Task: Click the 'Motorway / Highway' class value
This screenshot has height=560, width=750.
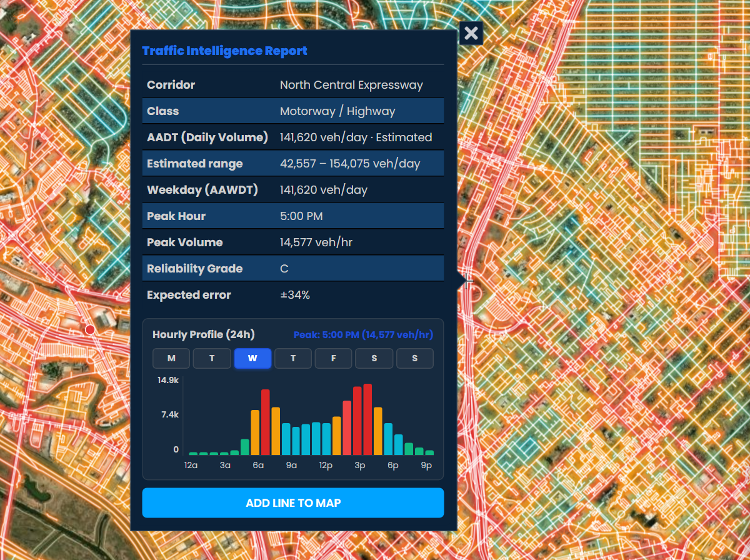Action: click(337, 111)
